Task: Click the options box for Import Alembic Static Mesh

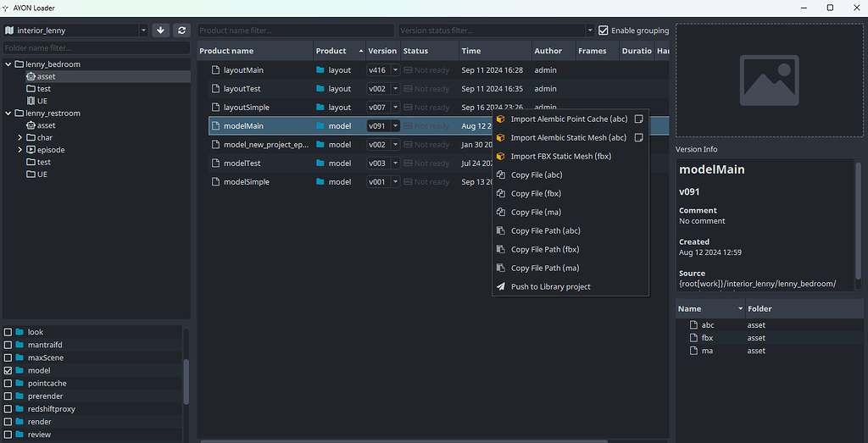Action: (x=639, y=138)
